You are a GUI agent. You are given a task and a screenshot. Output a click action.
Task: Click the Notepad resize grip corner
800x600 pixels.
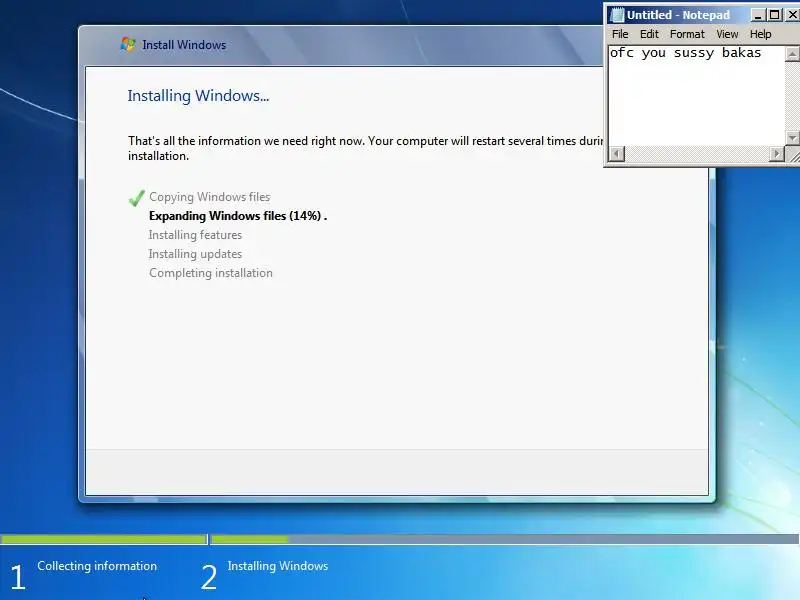(793, 155)
